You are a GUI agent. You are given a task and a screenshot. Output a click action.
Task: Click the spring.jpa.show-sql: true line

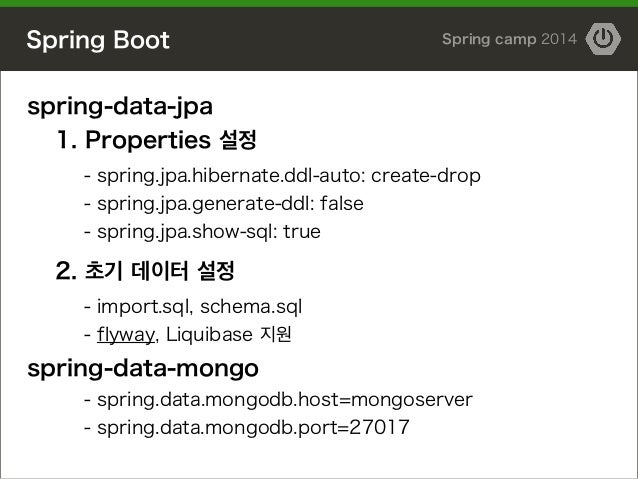click(202, 232)
